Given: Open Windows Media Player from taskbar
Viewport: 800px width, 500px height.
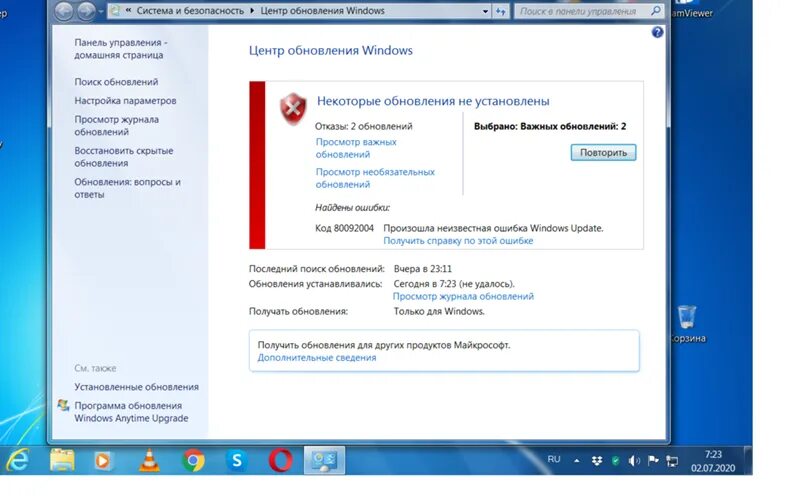Looking at the screenshot, I should pyautogui.click(x=103, y=461).
